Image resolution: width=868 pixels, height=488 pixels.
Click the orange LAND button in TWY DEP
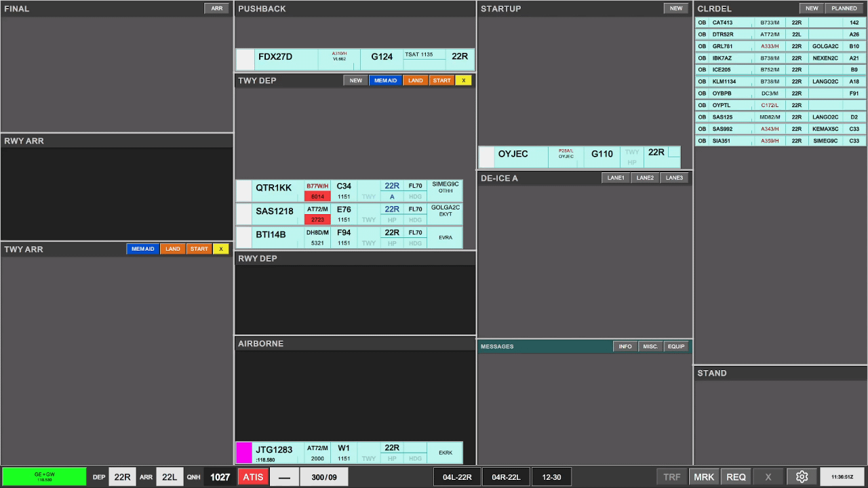point(416,81)
